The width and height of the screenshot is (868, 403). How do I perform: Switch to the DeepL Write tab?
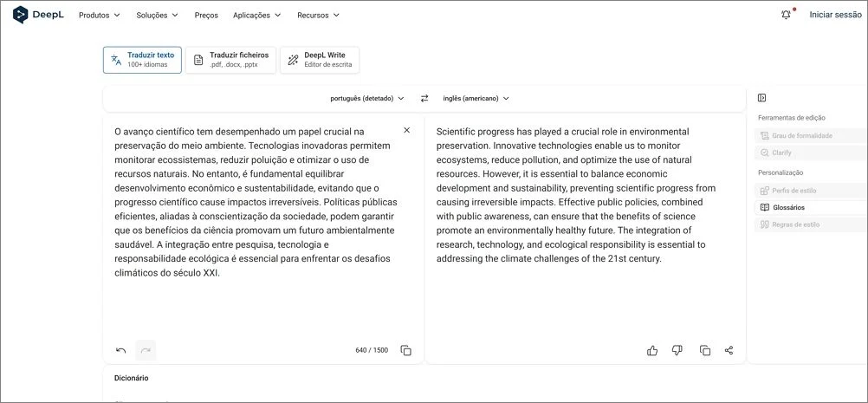coord(319,60)
